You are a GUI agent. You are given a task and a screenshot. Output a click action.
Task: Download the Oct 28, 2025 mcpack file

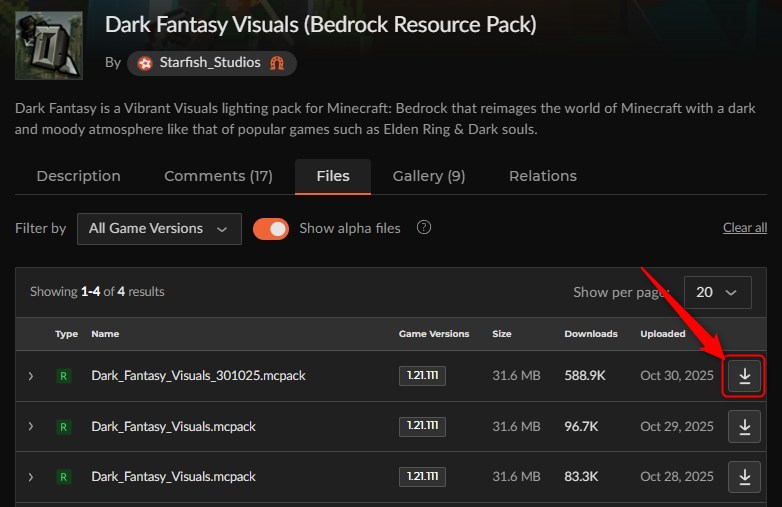[x=744, y=477]
